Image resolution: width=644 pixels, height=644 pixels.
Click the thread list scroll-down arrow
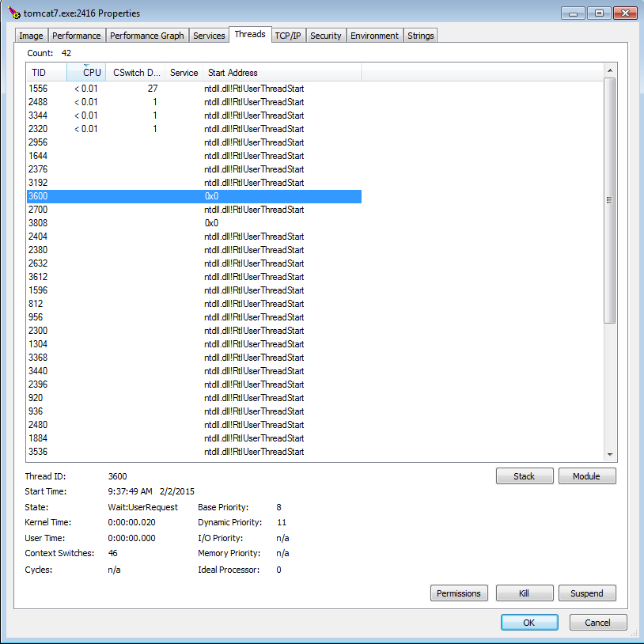[610, 455]
